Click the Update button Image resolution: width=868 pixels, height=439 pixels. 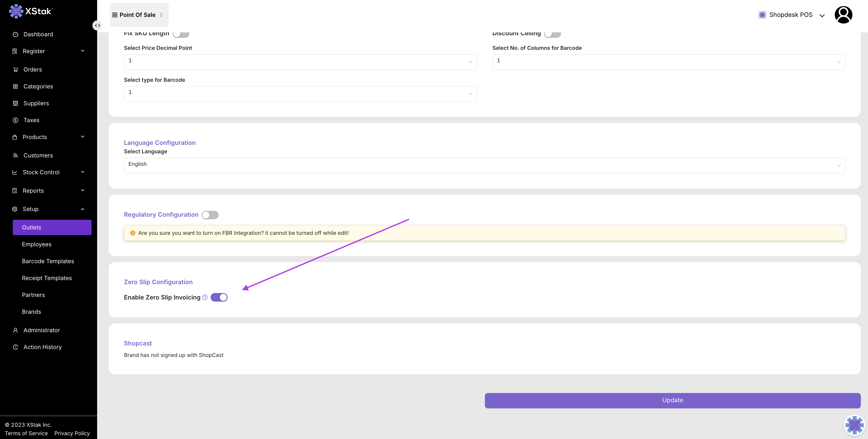pyautogui.click(x=672, y=400)
